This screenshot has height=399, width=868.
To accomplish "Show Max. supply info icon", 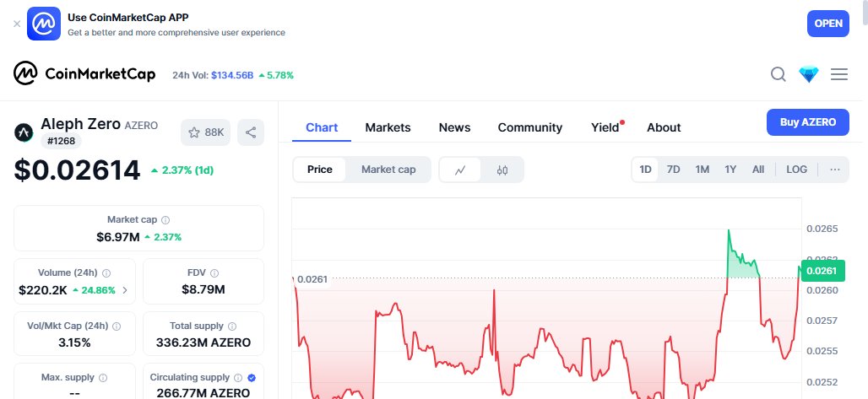I will (x=103, y=378).
